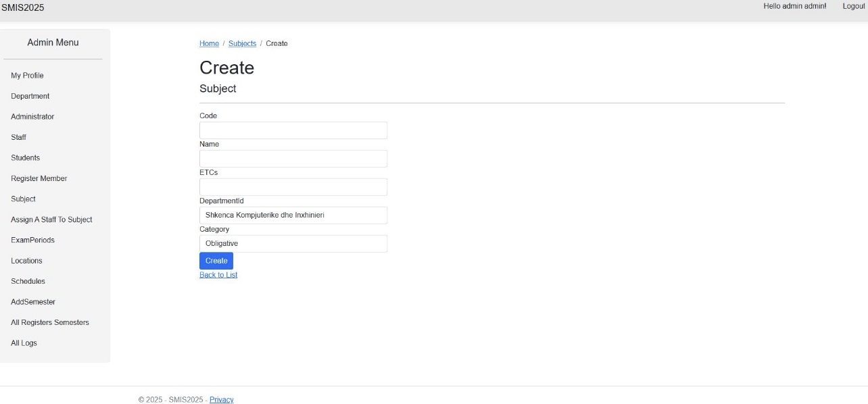Viewport: 868px width, 404px height.
Task: Focus the Name text field
Action: (293, 159)
